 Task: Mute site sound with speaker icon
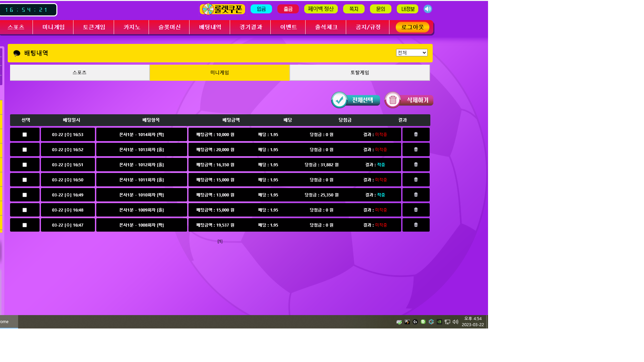pos(428,9)
